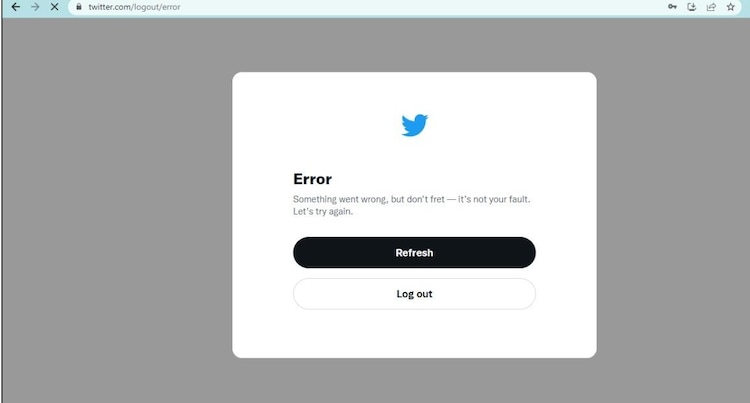750x403 pixels.
Task: Click blank white area below Log out button
Action: point(414,334)
